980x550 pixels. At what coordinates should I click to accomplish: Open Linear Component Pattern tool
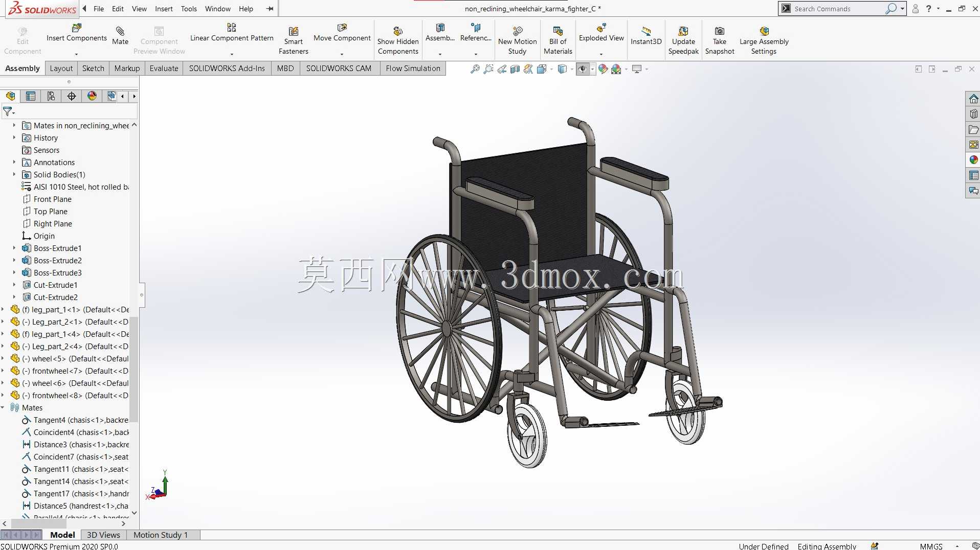[x=232, y=33]
